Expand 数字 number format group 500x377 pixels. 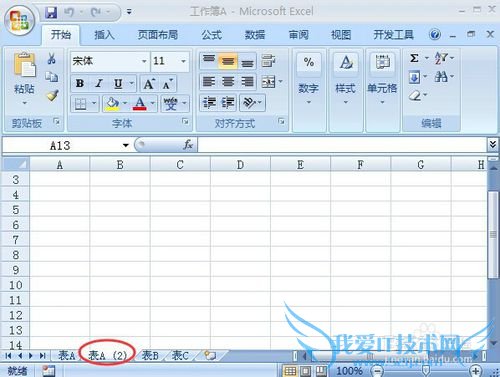(x=309, y=90)
